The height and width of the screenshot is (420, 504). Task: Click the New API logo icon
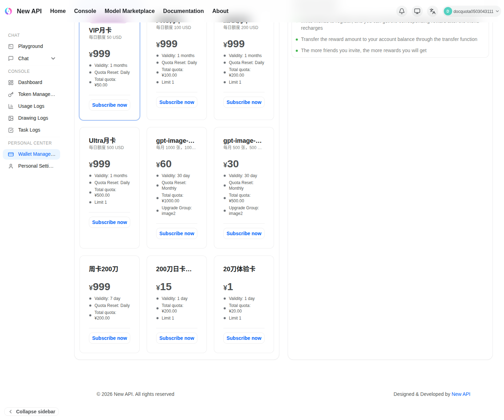pyautogui.click(x=8, y=11)
